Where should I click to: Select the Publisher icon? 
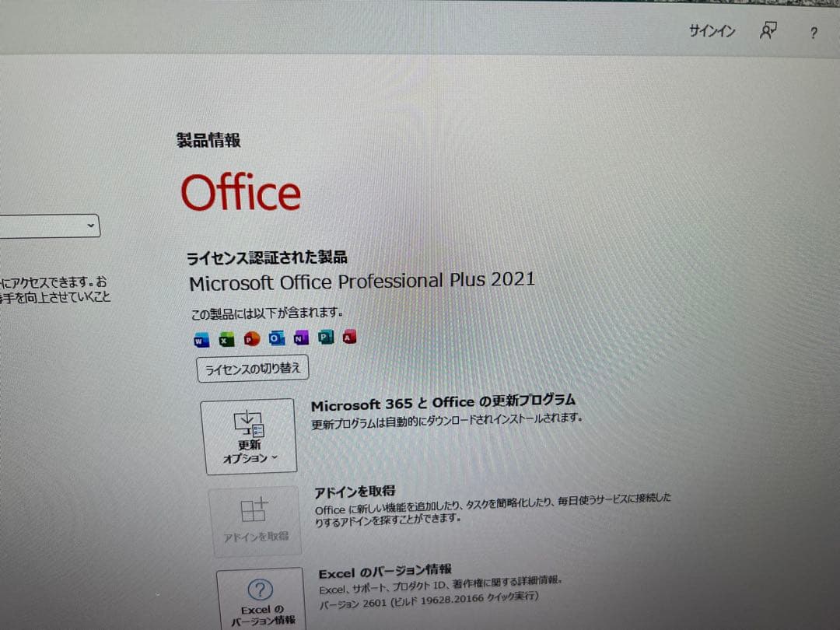pos(324,338)
